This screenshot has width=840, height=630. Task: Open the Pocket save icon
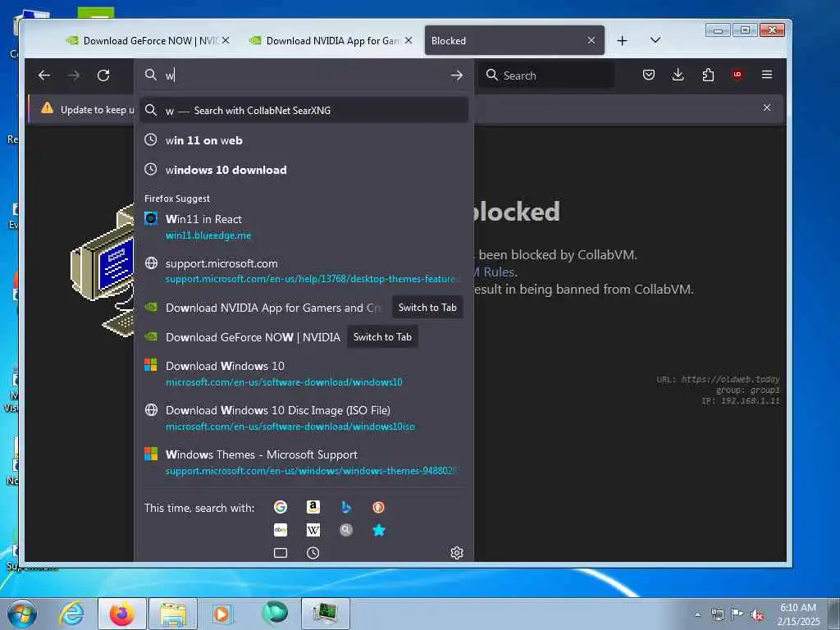649,75
